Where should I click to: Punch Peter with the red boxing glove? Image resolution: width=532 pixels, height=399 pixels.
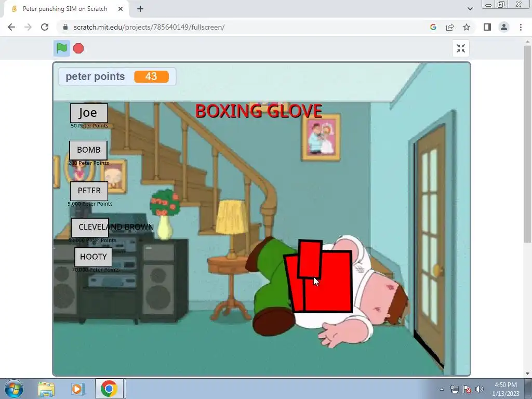click(x=318, y=276)
